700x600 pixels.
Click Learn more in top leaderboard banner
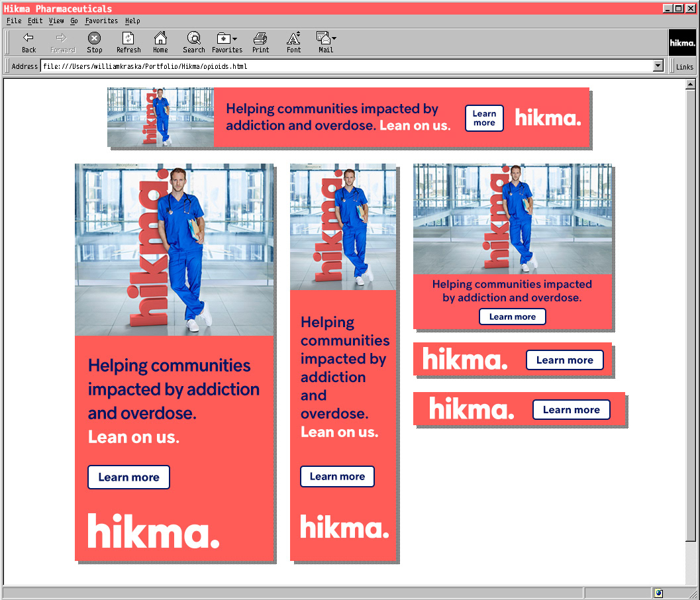(x=484, y=119)
